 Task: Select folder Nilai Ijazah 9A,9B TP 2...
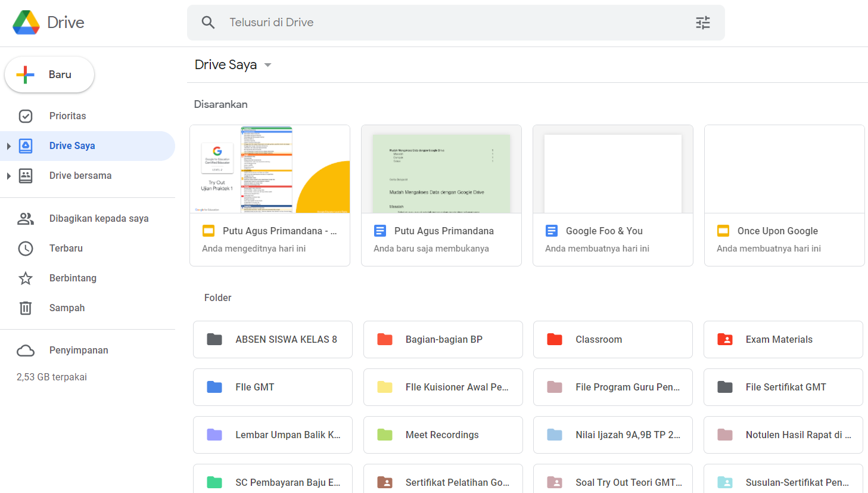tap(613, 435)
